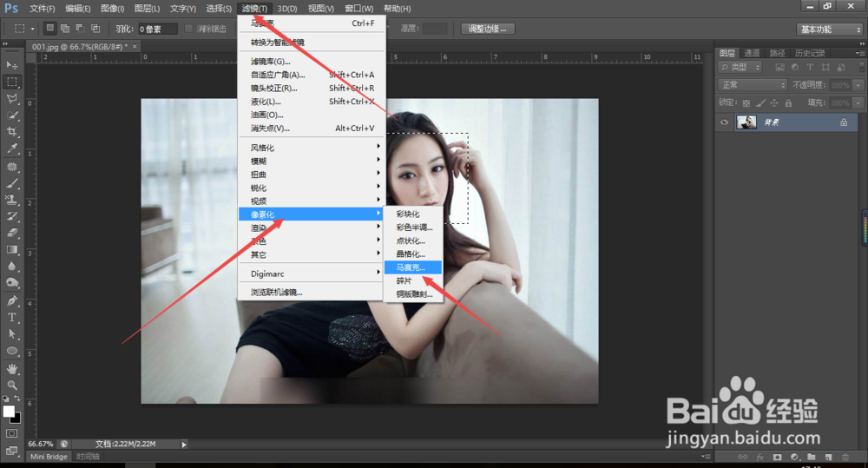Open the 正常 blend mode dropdown
The height and width of the screenshot is (468, 868).
pos(753,85)
